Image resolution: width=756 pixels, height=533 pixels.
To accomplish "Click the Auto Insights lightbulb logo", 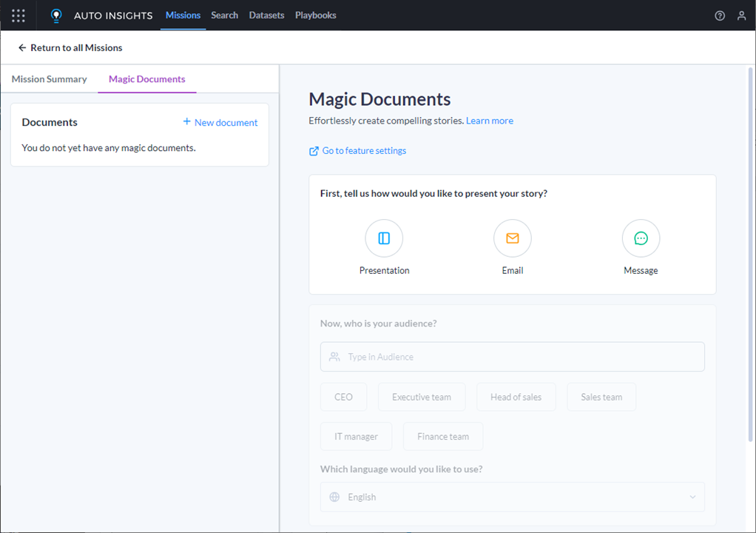I will [56, 16].
